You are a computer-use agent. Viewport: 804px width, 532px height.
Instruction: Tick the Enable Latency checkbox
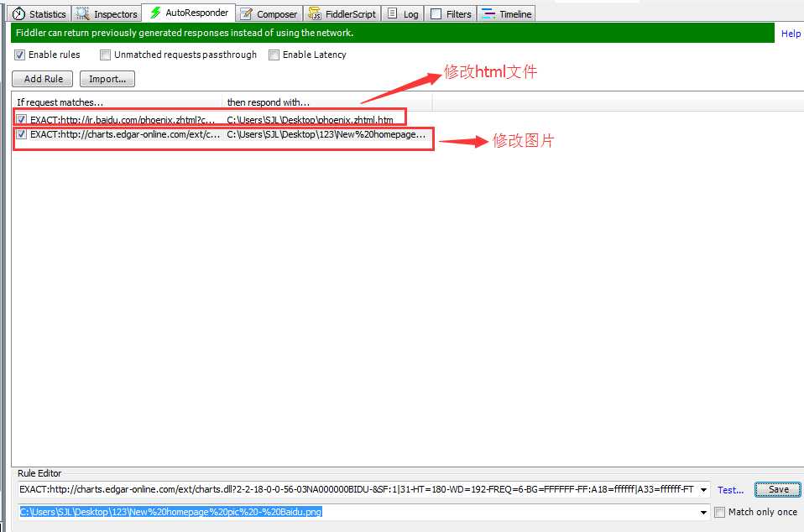(x=274, y=55)
